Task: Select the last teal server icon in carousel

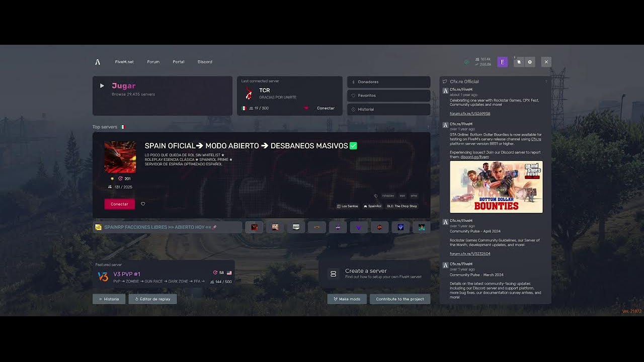Action: pos(422,227)
